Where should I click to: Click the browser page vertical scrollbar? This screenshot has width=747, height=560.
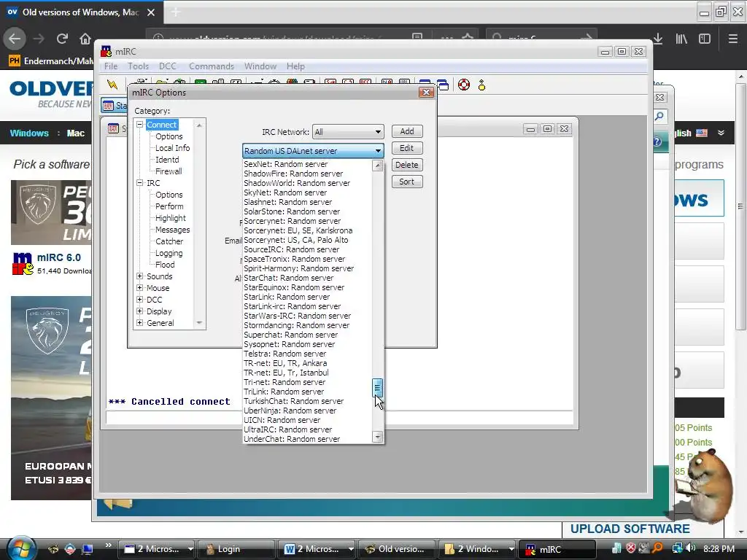click(740, 206)
